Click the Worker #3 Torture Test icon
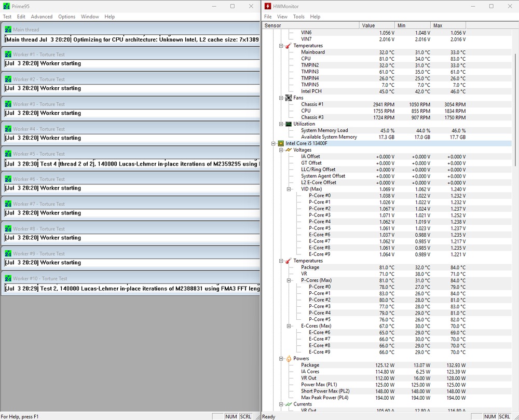 (x=8, y=104)
